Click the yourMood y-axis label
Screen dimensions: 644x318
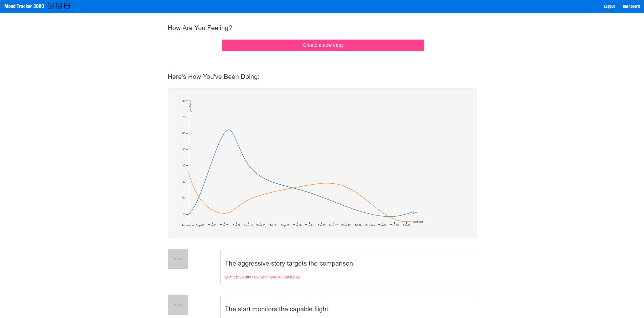[191, 106]
